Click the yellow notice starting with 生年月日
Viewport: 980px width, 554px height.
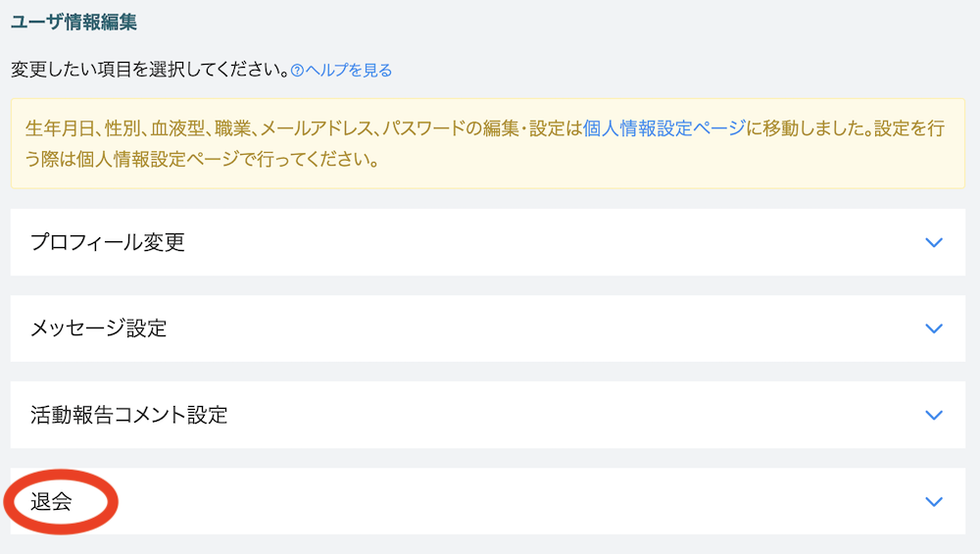point(294,128)
